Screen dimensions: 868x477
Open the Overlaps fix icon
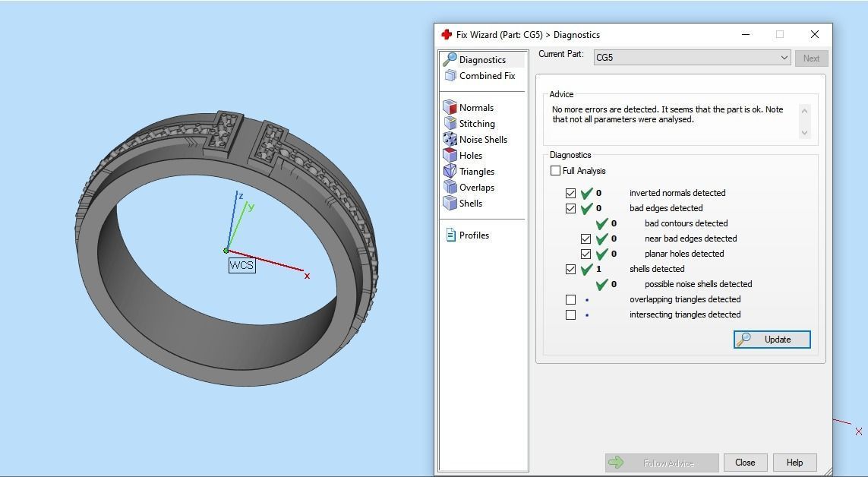(x=450, y=187)
